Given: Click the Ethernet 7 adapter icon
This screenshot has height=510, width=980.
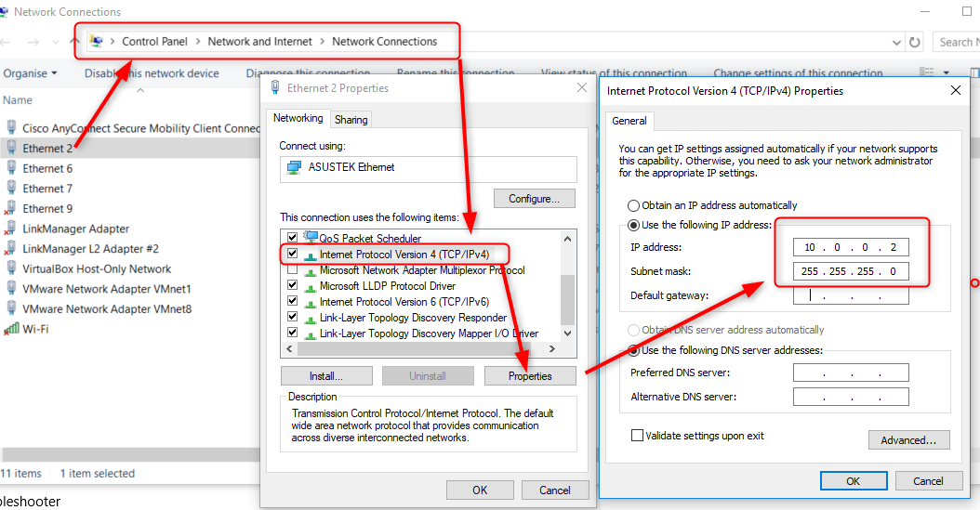Looking at the screenshot, I should (x=11, y=188).
